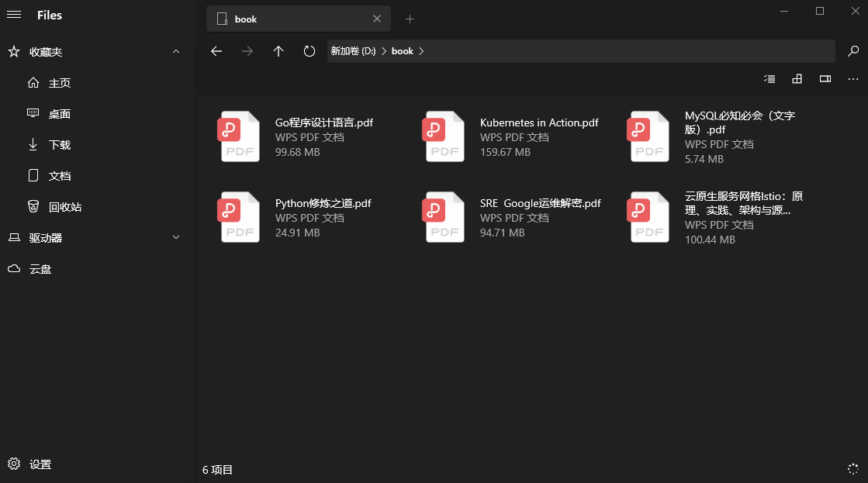The width and height of the screenshot is (868, 483).
Task: Click the 下载 download arrow icon
Action: tap(33, 144)
